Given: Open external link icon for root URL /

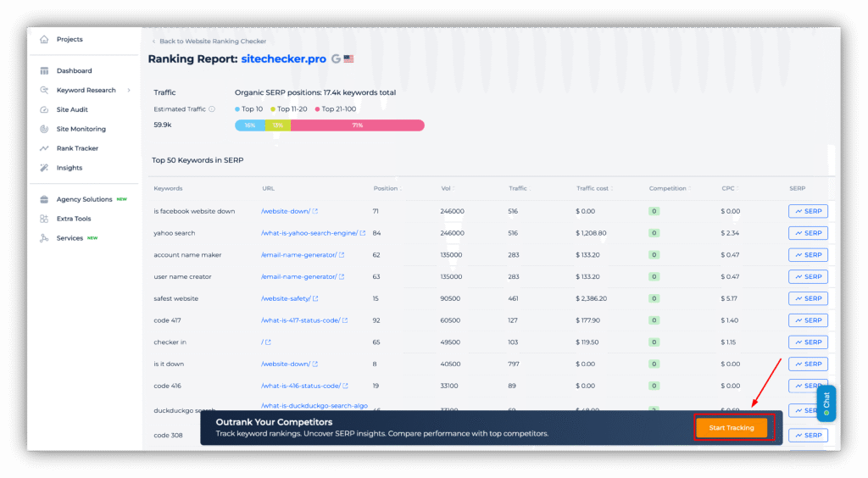Looking at the screenshot, I should (x=268, y=342).
